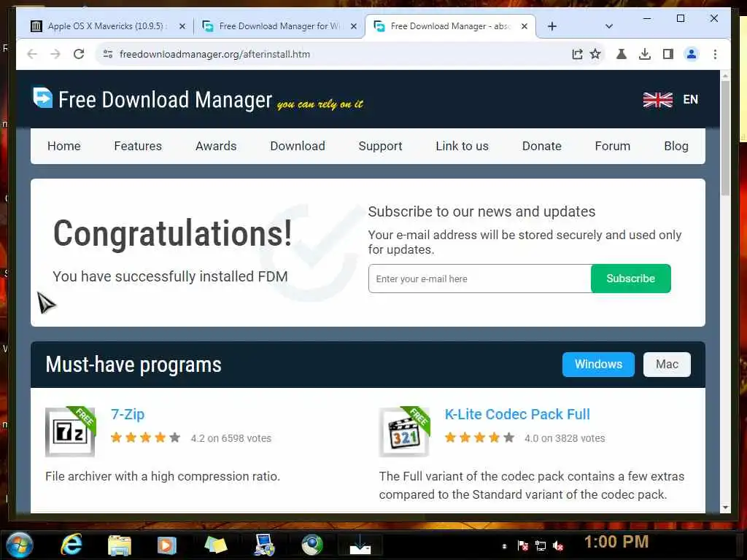Toggle the browser side panel icon
This screenshot has width=747, height=560.
(x=668, y=54)
